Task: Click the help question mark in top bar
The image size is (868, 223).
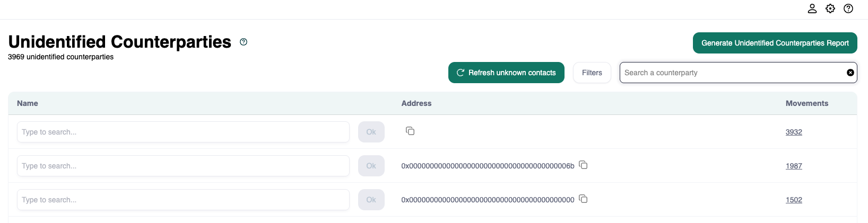Action: (848, 8)
